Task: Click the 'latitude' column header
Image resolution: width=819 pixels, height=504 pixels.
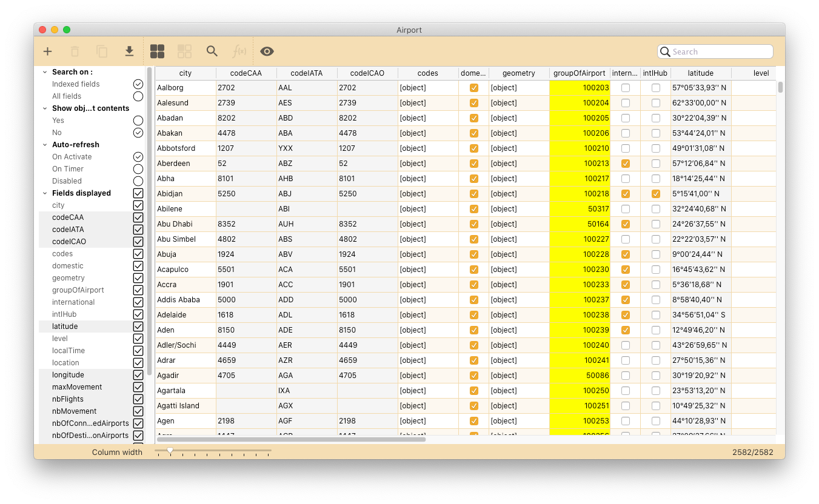Action: (x=701, y=73)
